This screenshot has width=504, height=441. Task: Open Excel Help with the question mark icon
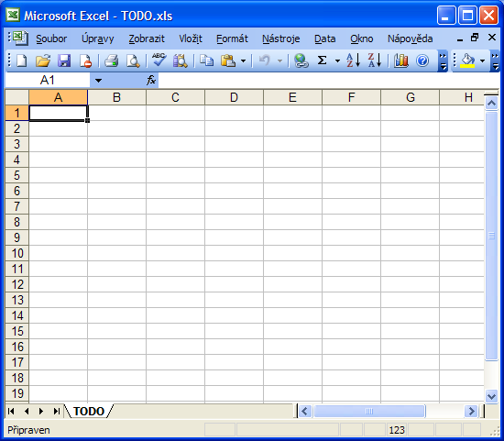[422, 61]
